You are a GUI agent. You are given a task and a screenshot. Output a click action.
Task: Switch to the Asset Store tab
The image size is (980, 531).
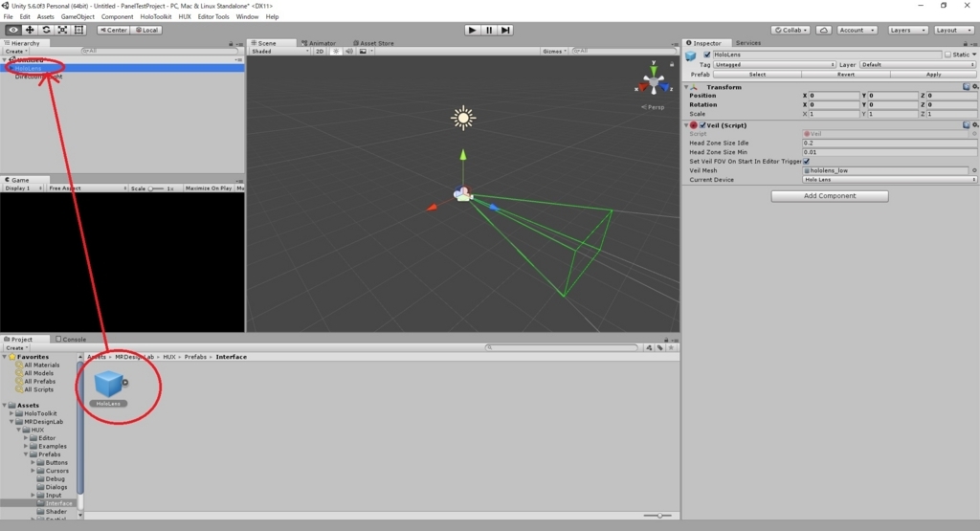click(x=374, y=43)
